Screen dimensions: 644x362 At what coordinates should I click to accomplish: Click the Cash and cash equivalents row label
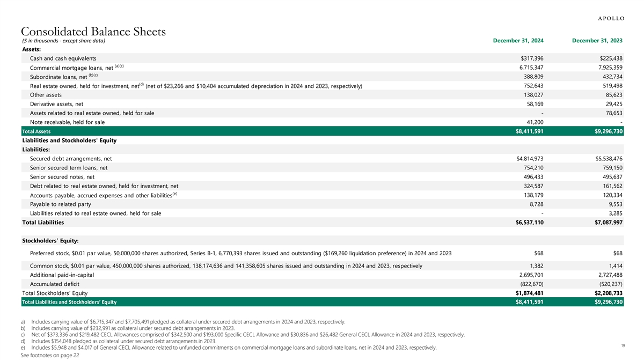pyautogui.click(x=63, y=58)
